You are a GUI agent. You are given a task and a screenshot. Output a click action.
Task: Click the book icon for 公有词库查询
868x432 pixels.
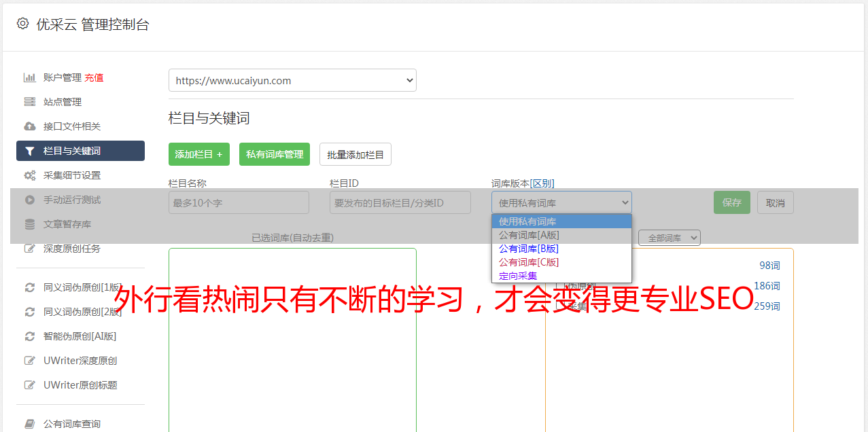click(29, 424)
